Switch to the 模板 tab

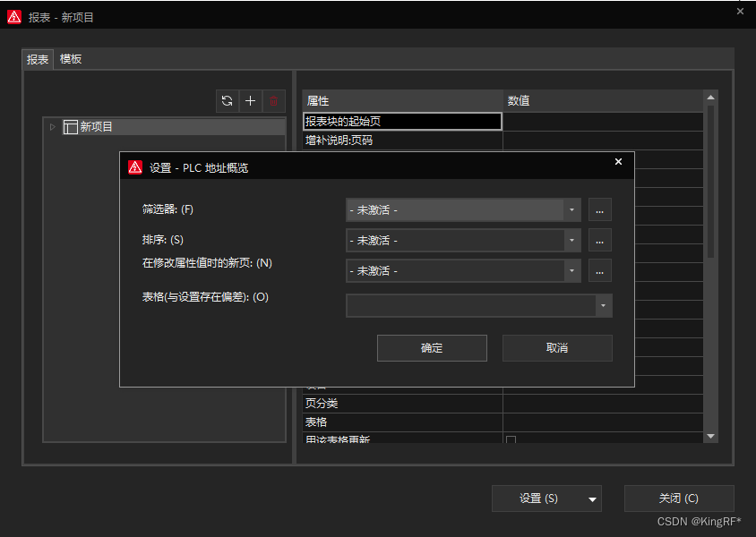(71, 59)
